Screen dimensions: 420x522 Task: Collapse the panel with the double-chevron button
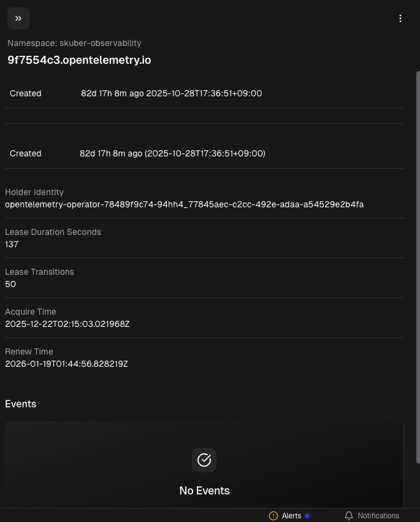click(x=18, y=18)
